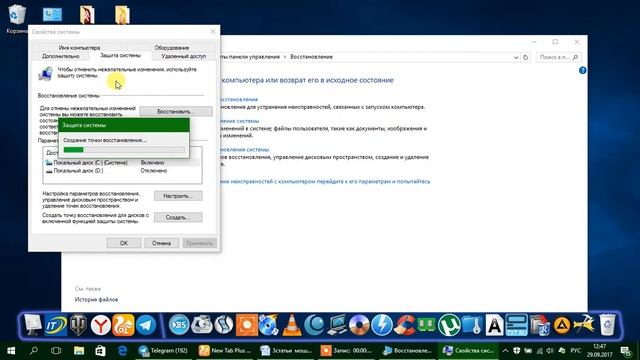
Task: Open the blue BS player dock icon
Action: click(x=179, y=325)
